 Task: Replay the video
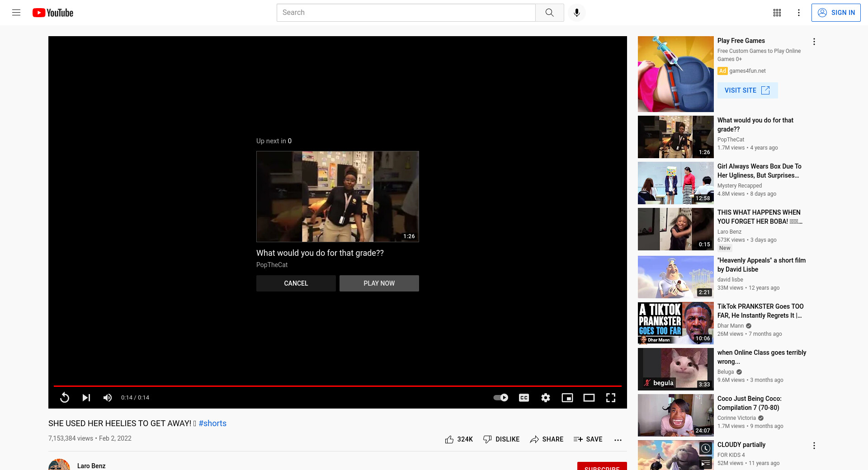tap(65, 398)
